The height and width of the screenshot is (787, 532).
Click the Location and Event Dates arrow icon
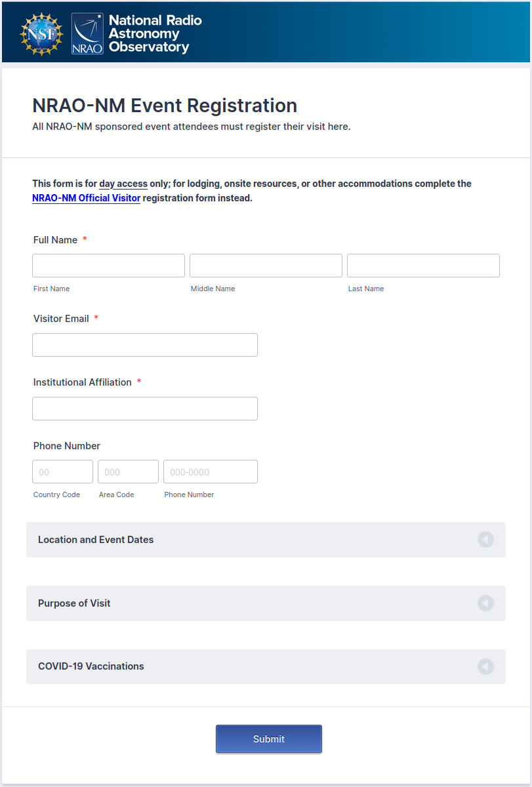click(x=485, y=540)
